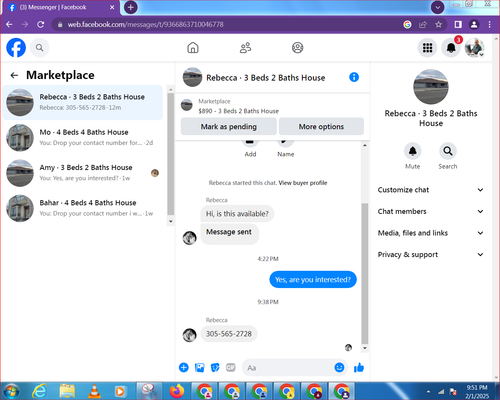Expand Privacy & support section
The width and height of the screenshot is (500, 400).
pyautogui.click(x=430, y=255)
